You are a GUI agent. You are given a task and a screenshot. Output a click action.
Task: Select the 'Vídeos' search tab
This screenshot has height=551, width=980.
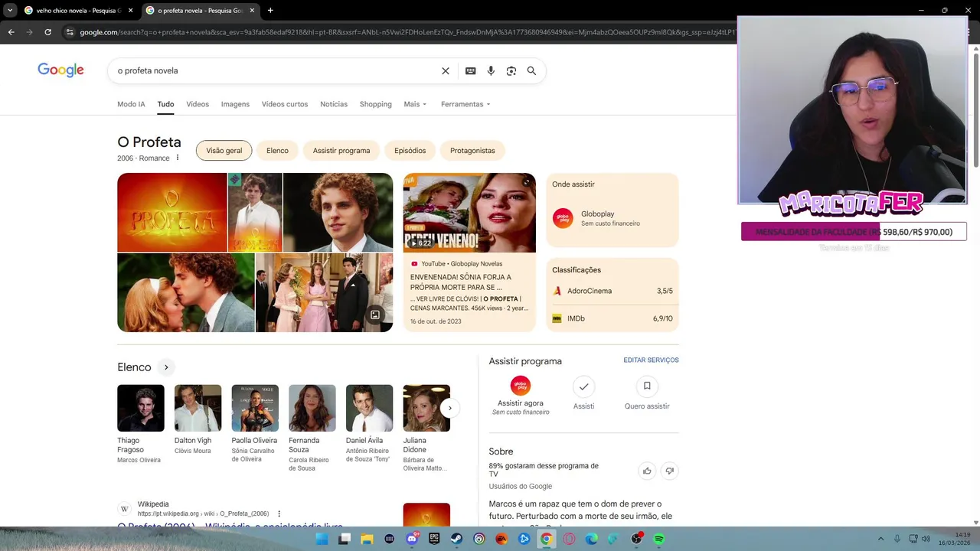point(198,104)
